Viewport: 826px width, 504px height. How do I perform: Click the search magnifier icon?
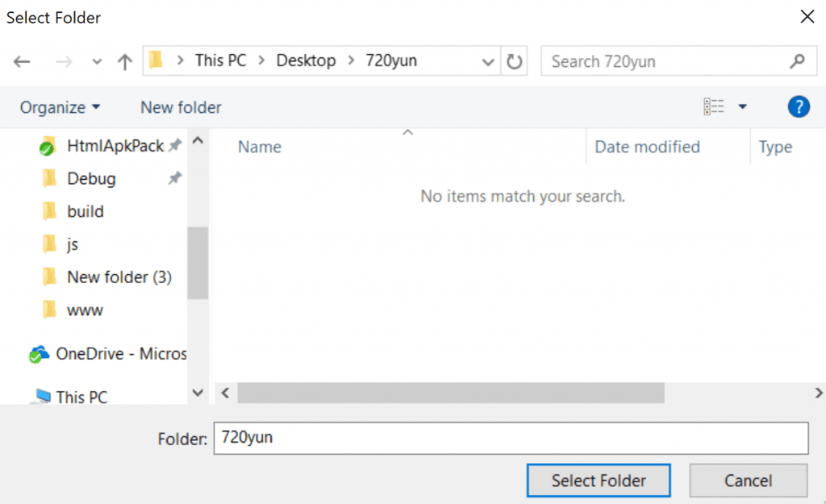click(x=797, y=61)
